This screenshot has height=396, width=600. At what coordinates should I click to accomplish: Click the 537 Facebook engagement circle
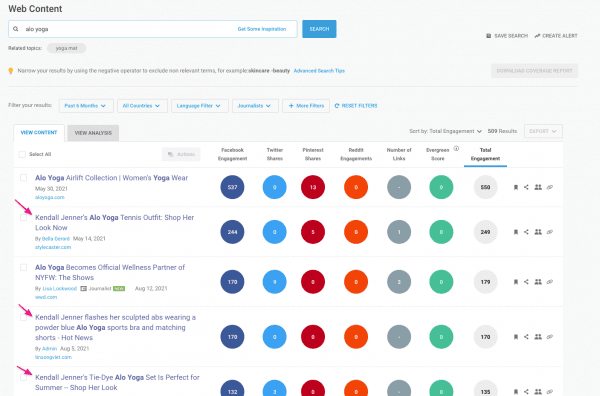point(232,187)
